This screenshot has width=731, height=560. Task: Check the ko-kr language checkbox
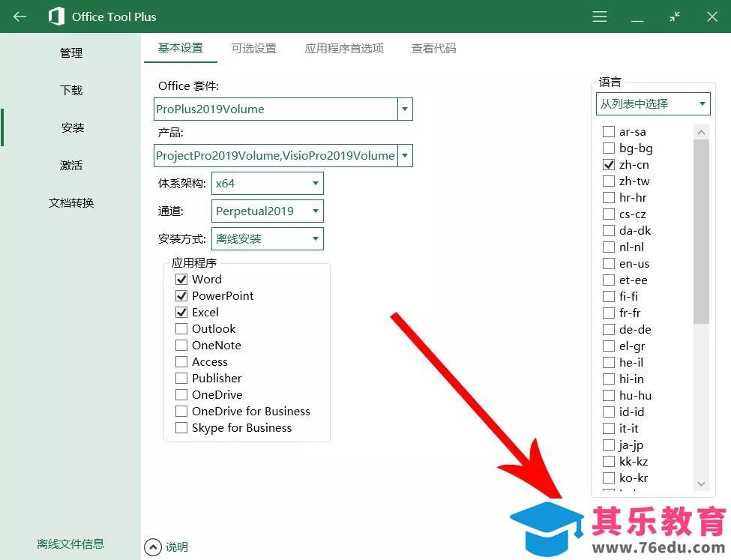pos(608,478)
